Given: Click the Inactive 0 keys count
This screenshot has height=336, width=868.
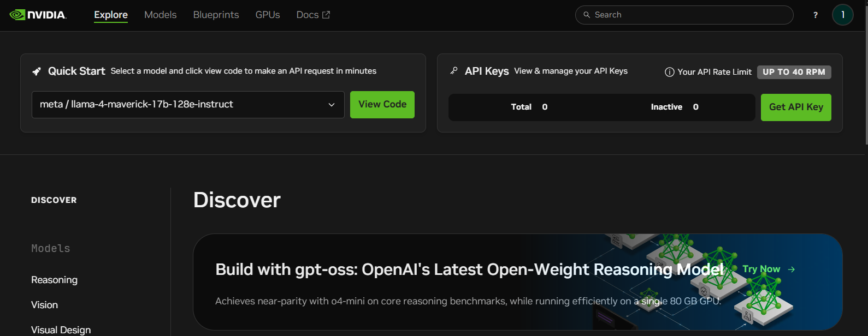Looking at the screenshot, I should point(675,107).
